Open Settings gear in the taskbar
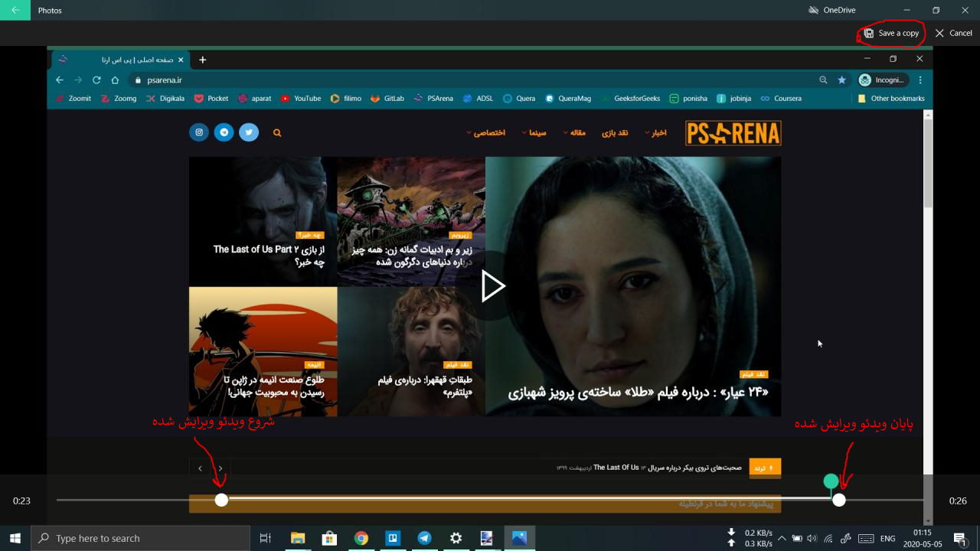980x551 pixels. pyautogui.click(x=456, y=538)
